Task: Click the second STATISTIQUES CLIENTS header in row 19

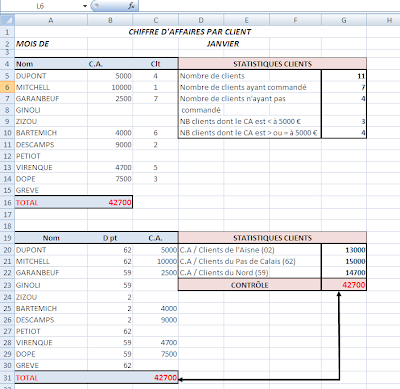Action: click(x=272, y=238)
